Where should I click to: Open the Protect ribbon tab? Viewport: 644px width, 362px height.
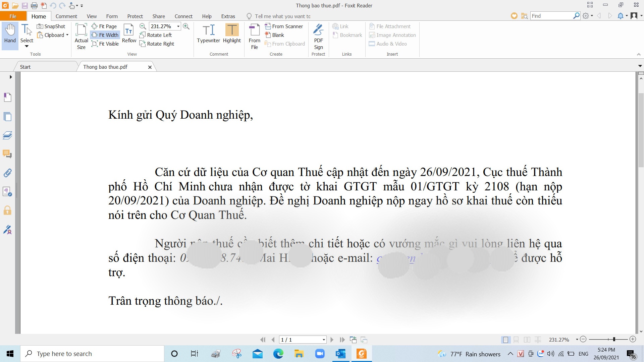135,16
